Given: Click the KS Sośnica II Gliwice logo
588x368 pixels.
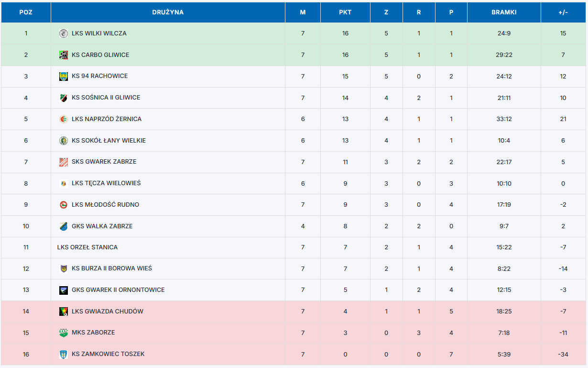Looking at the screenshot, I should [x=63, y=98].
